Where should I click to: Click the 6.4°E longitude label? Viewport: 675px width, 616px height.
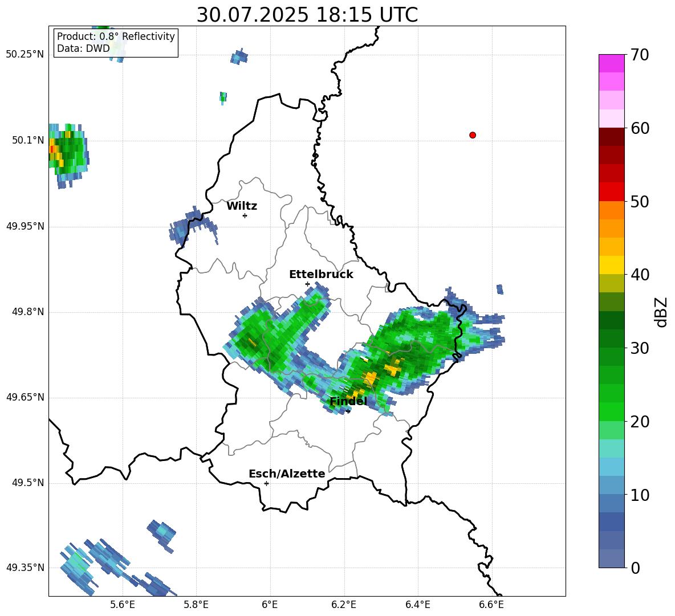[417, 605]
